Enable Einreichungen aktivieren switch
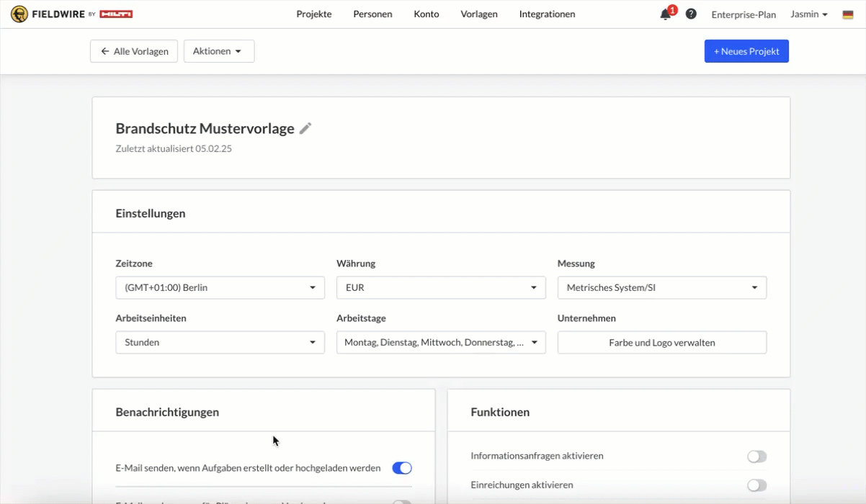 pyautogui.click(x=757, y=485)
